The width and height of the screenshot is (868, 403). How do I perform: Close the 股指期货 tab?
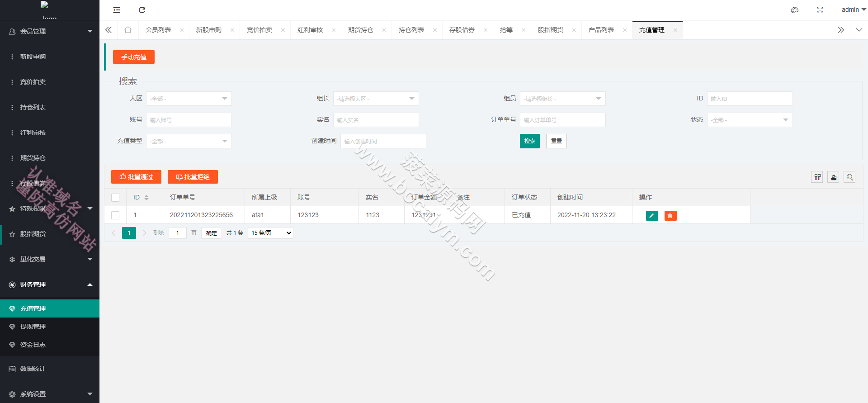[574, 30]
